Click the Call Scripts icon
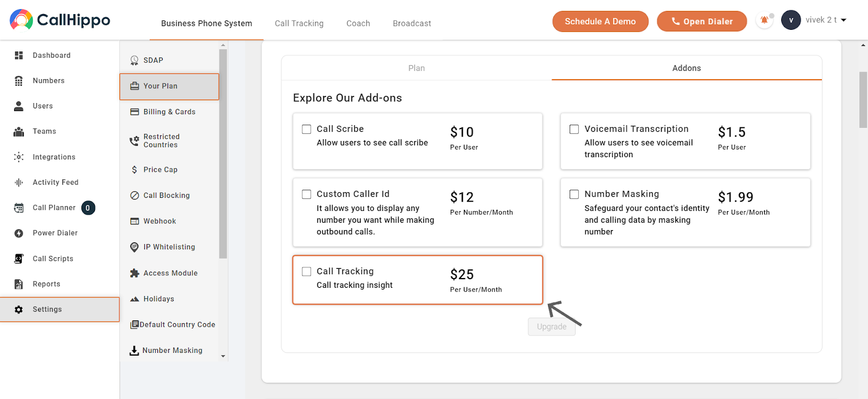868x399 pixels. tap(19, 259)
